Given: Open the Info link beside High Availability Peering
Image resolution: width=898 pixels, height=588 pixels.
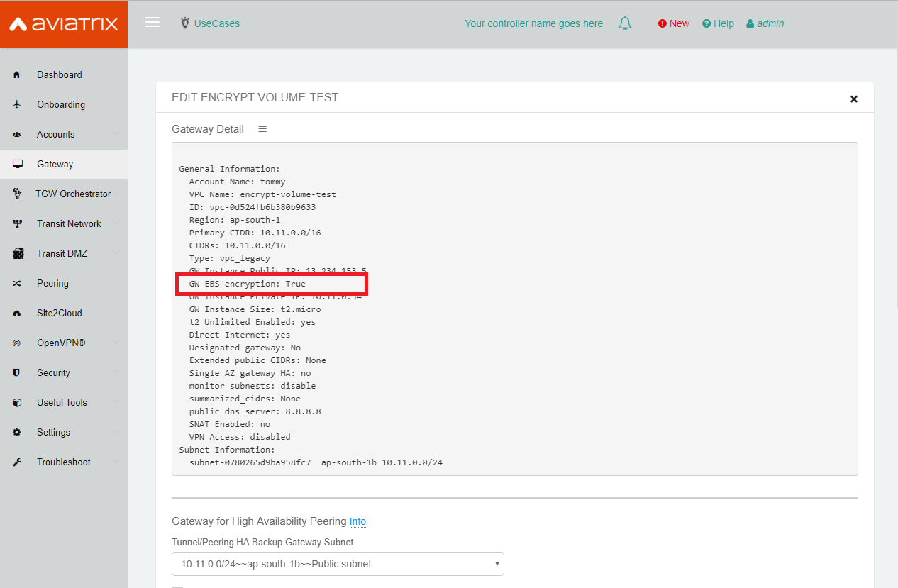Looking at the screenshot, I should pyautogui.click(x=357, y=521).
